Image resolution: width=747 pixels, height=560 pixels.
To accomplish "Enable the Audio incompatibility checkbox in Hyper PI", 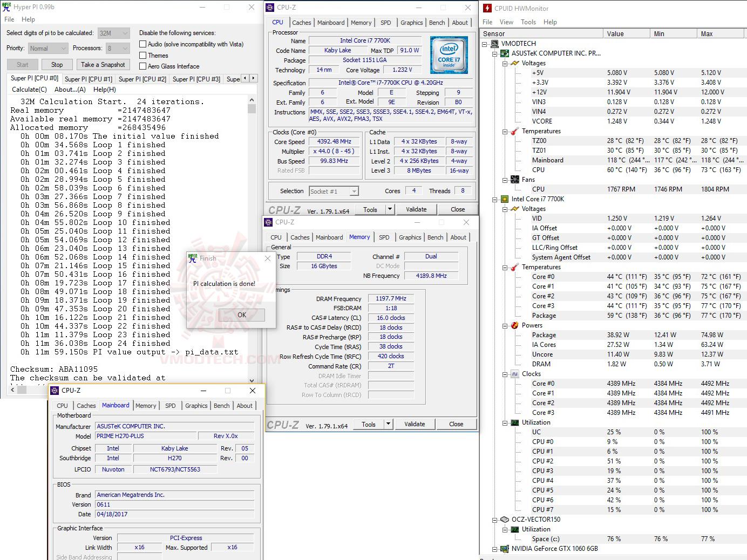I will coord(142,44).
